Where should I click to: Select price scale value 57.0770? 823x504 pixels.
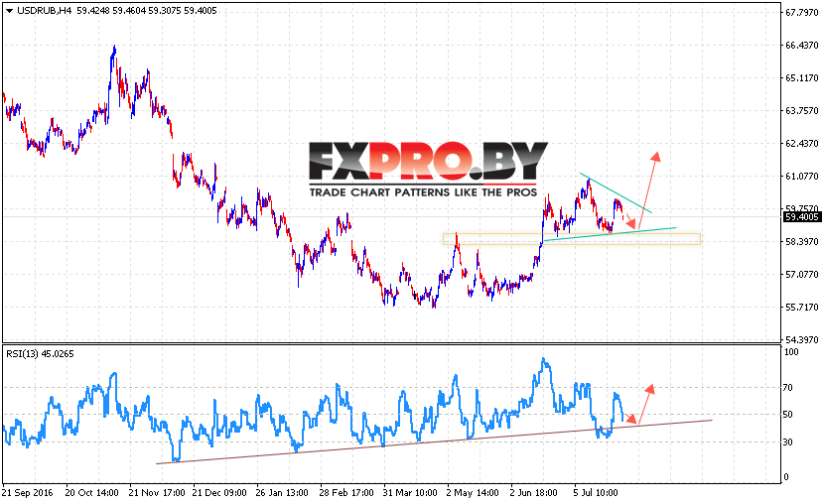[801, 274]
